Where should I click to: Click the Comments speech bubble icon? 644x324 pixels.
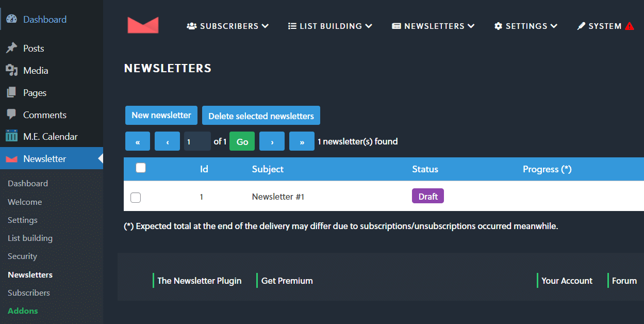11,115
